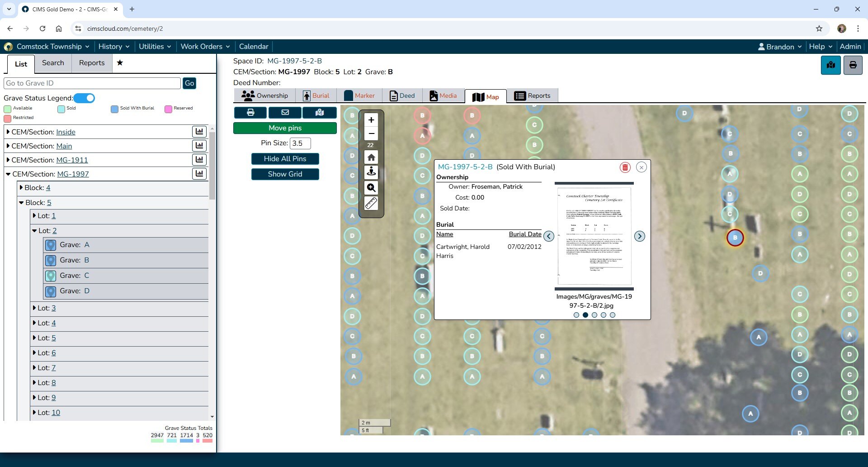The height and width of the screenshot is (467, 868).
Task: Open Calendar link in navbar
Action: click(x=254, y=47)
